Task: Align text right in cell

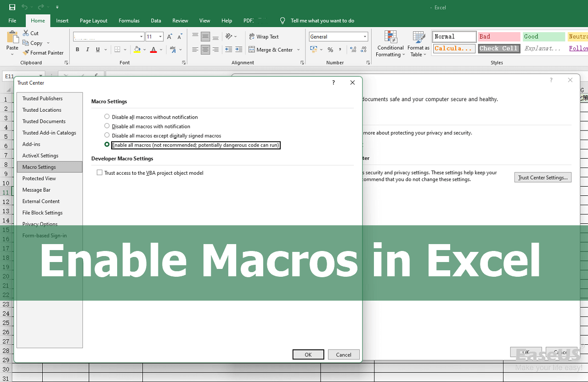Action: point(215,50)
